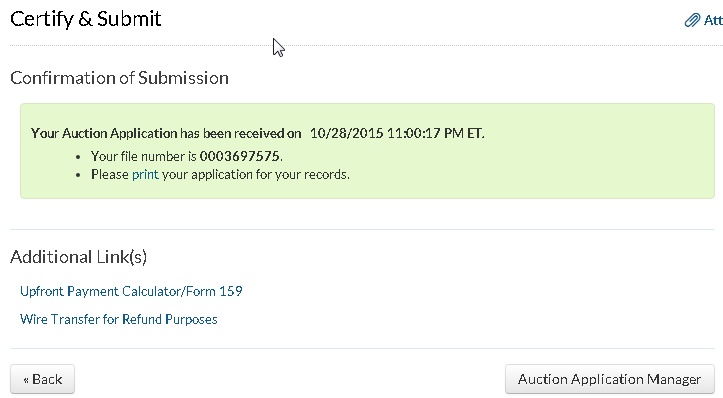The height and width of the screenshot is (398, 723).
Task: Click the double-chevron icon on Back button
Action: point(26,380)
